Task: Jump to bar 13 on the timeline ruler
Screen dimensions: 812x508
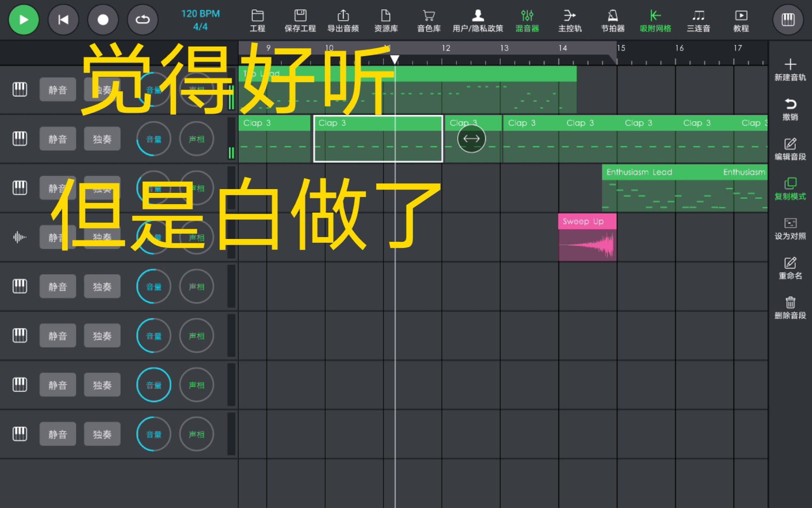Action: [504, 48]
